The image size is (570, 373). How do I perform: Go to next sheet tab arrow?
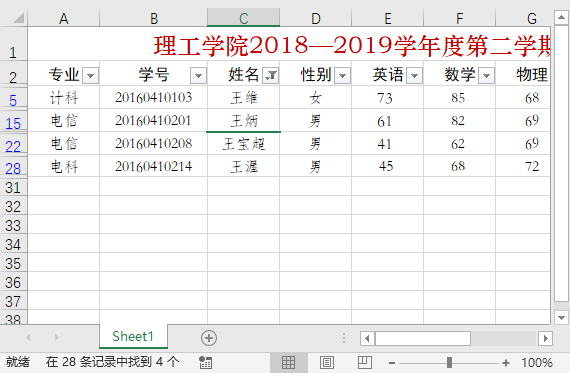coord(56,338)
